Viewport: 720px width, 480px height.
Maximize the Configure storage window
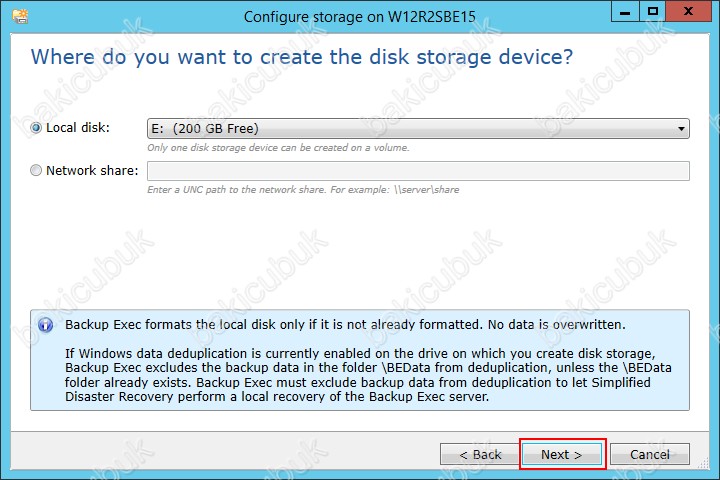point(652,11)
